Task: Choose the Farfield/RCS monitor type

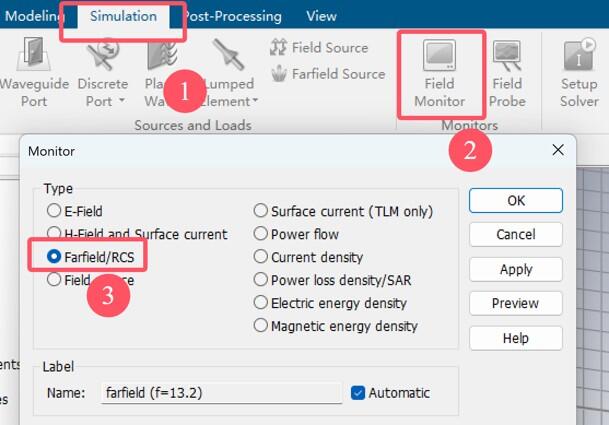Action: point(54,257)
